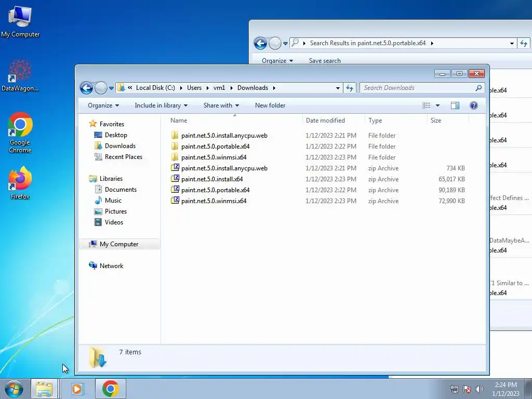Click Save search in Search Results window
The width and height of the screenshot is (532, 399).
[325, 61]
